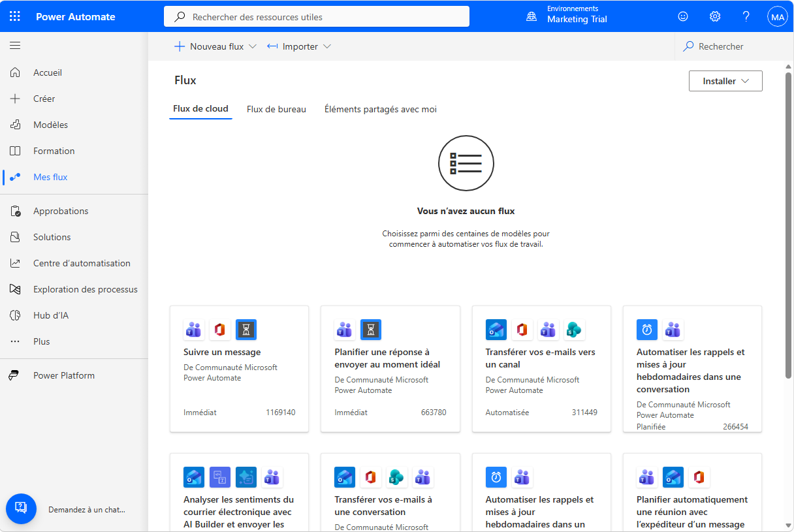Open the app launcher waffle icon
Screen dimensions: 794x532
point(15,16)
